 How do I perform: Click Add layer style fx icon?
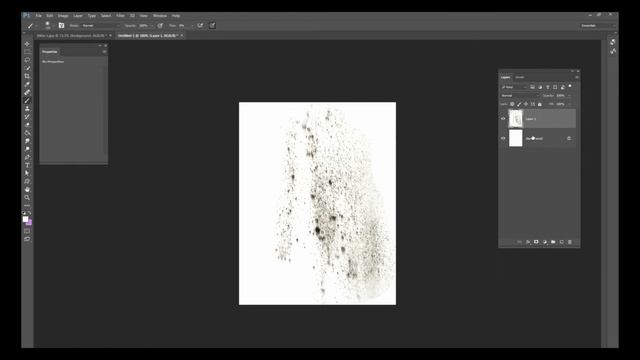[x=528, y=242]
